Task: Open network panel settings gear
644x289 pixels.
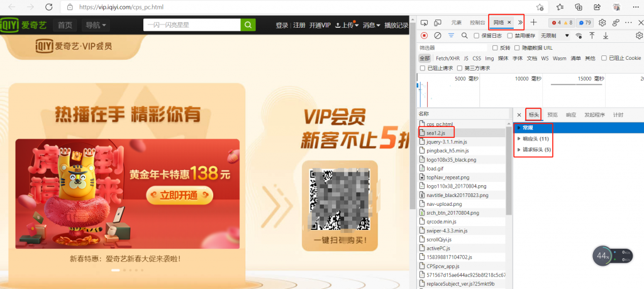Action: (x=639, y=36)
